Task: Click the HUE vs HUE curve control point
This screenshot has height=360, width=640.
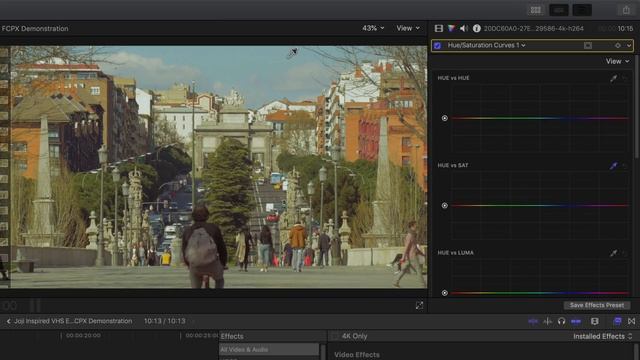Action: coord(444,118)
